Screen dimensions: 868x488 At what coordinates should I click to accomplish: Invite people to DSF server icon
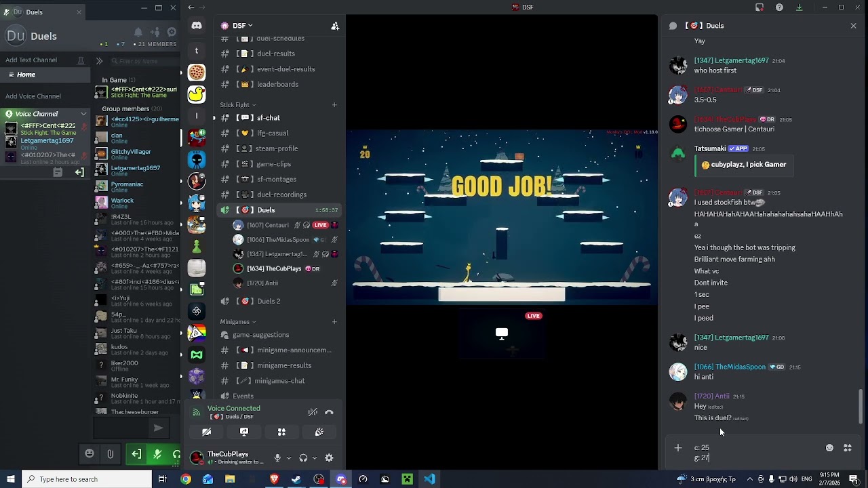click(x=335, y=26)
